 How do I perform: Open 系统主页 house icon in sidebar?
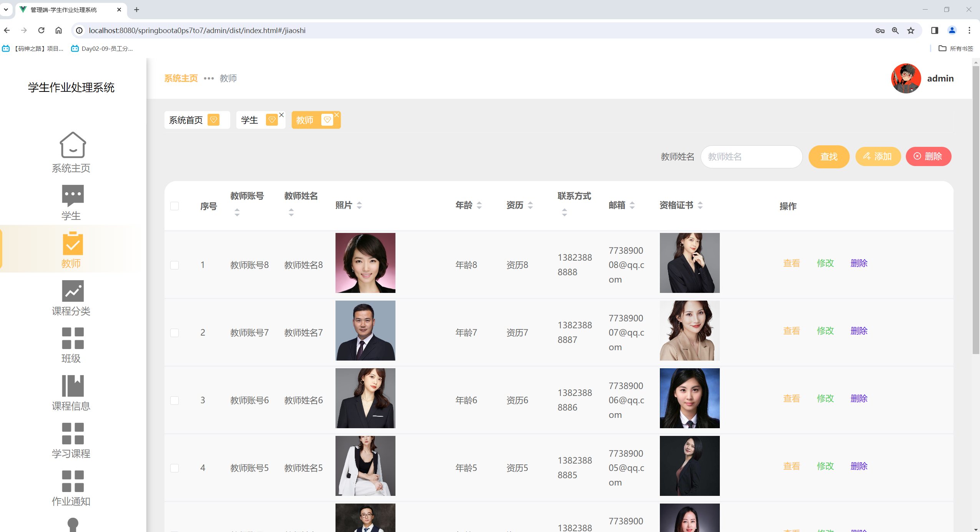pyautogui.click(x=73, y=145)
